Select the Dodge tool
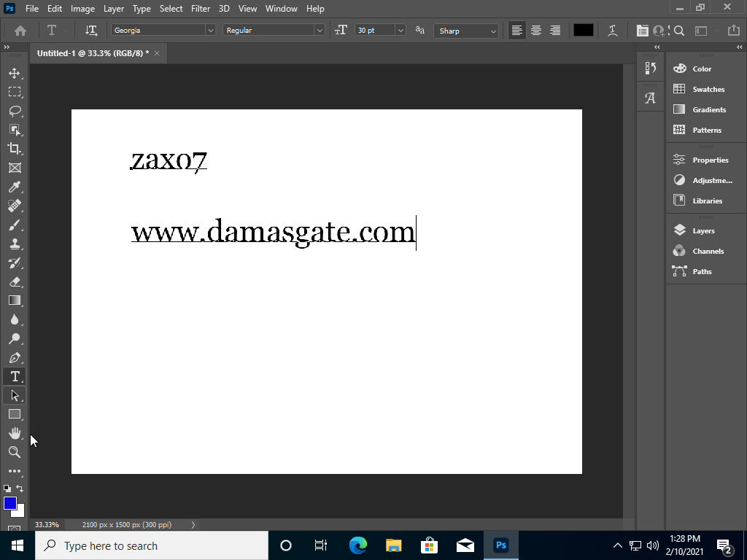 tap(15, 338)
